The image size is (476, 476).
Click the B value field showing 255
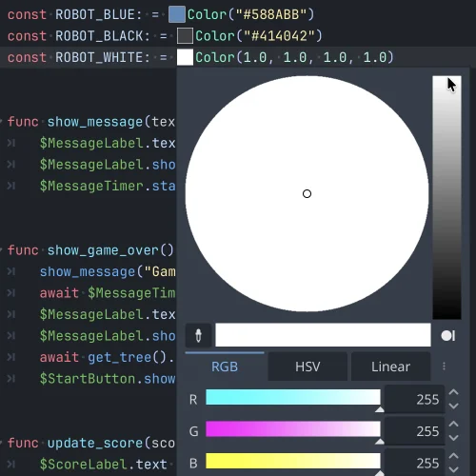tap(414, 463)
